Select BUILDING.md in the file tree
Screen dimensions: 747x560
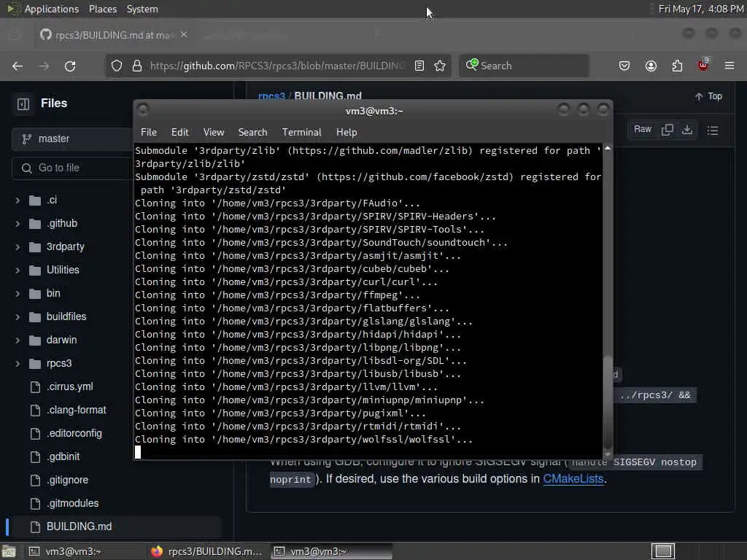coord(79,526)
